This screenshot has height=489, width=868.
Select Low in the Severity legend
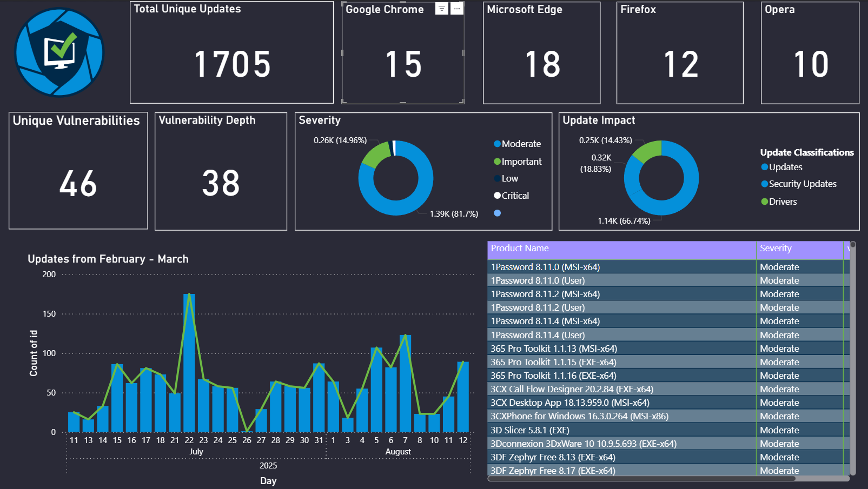pos(506,178)
